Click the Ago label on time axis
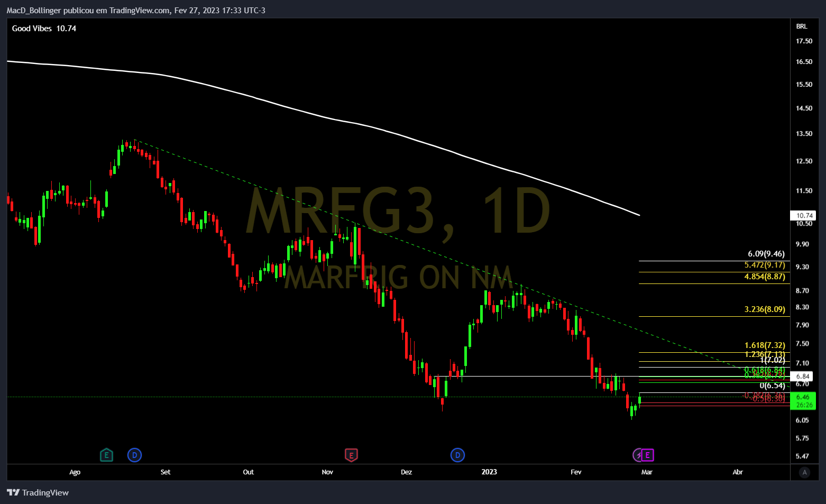The image size is (826, 504). [75, 472]
